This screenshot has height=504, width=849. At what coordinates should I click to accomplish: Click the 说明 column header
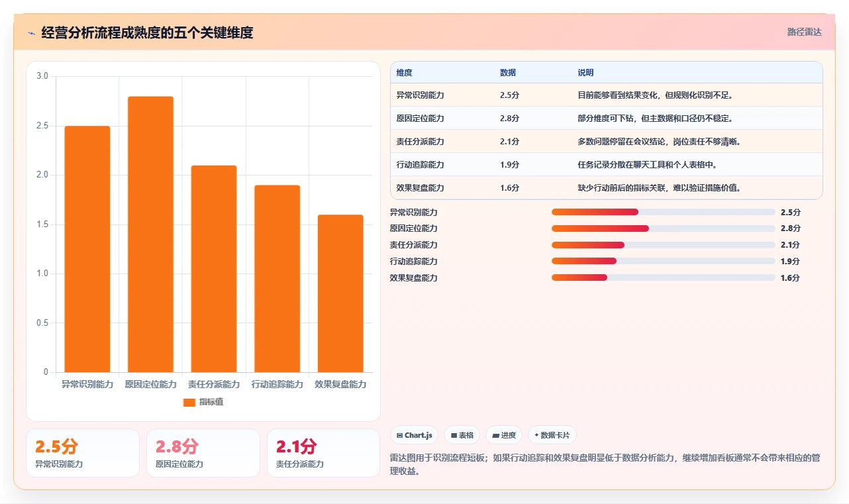coord(585,73)
